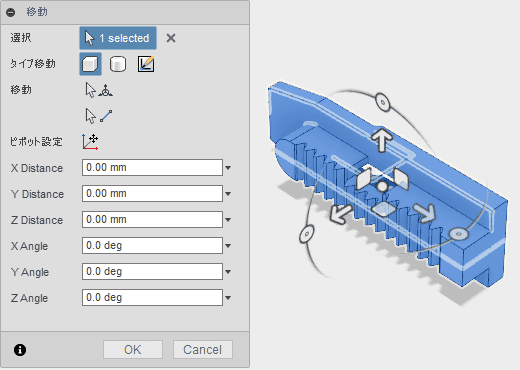Click the left planar square manipulator

[364, 179]
